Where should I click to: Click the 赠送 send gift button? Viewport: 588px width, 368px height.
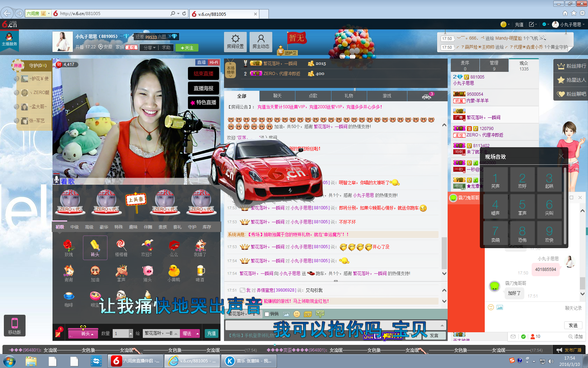point(188,333)
